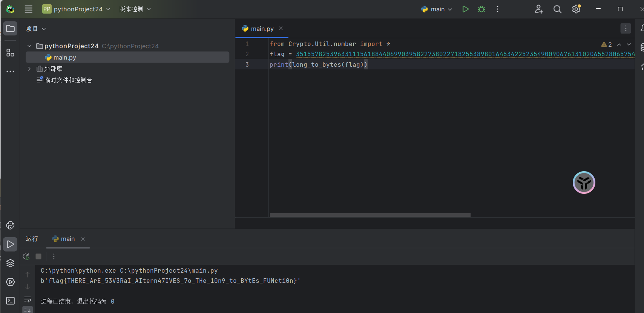The image size is (644, 313).
Task: Click the import line from Crypto.Util.number
Action: [x=330, y=44]
